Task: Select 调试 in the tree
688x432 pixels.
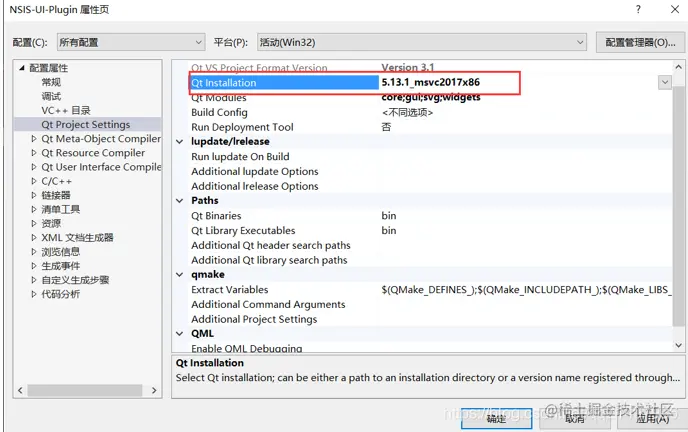Action: click(x=51, y=96)
